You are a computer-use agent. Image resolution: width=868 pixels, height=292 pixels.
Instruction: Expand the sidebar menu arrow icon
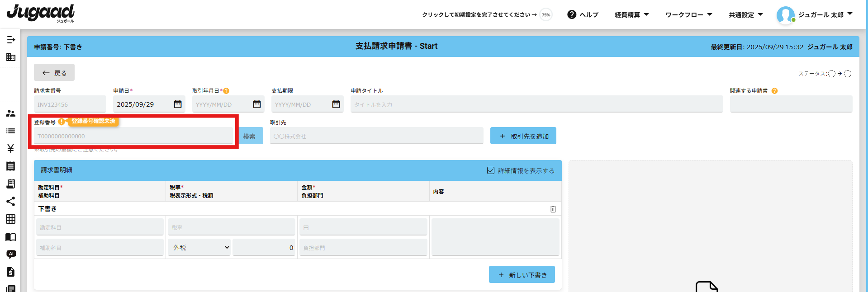pos(11,40)
